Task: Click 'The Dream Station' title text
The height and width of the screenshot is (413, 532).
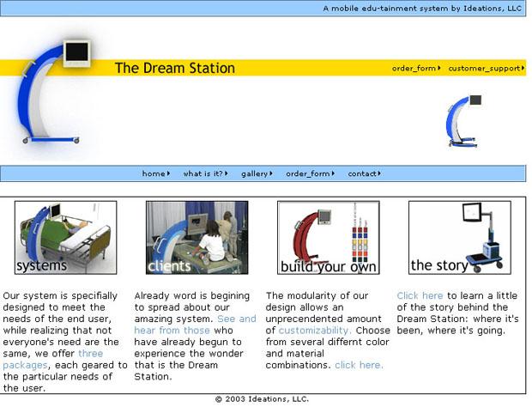Action: [x=175, y=68]
